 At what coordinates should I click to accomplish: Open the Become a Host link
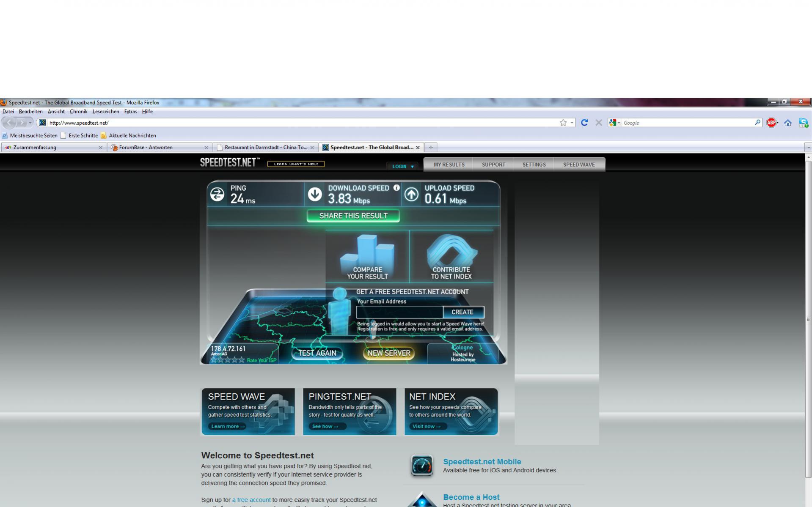[471, 497]
